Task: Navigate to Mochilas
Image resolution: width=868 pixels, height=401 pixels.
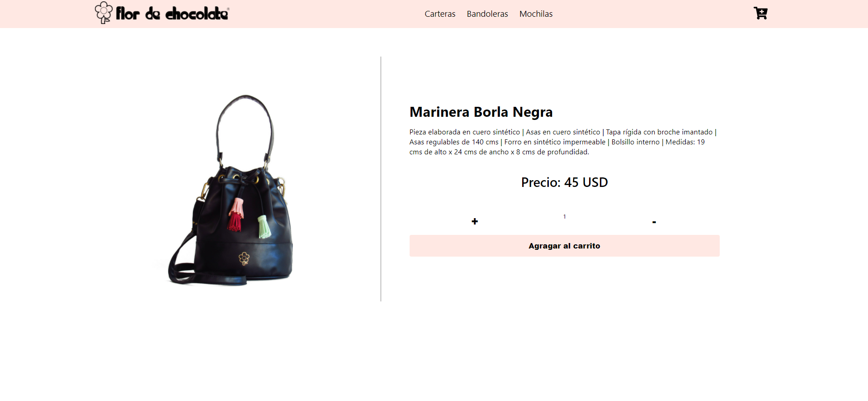Action: click(x=536, y=14)
